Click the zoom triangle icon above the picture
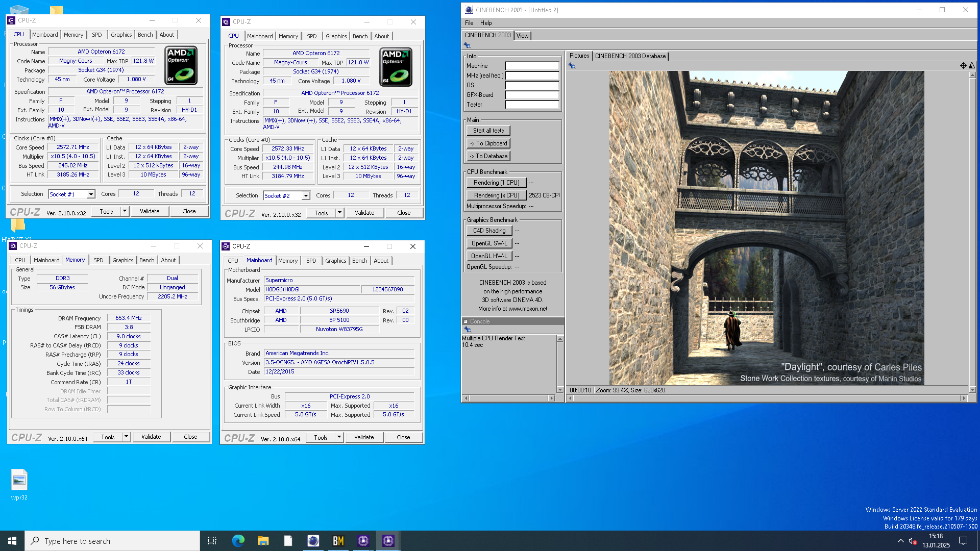 click(972, 65)
